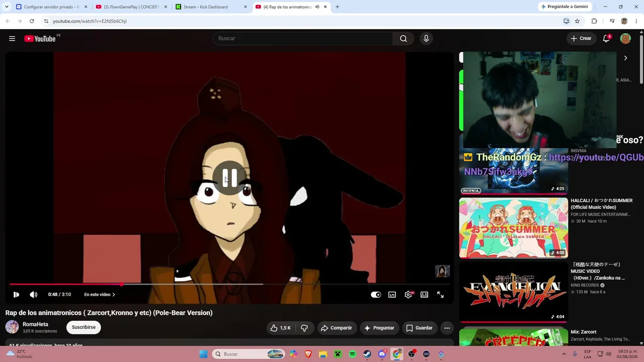644x362 pixels.
Task: Open the YouTube guide hamburger menu
Action: (x=12, y=39)
